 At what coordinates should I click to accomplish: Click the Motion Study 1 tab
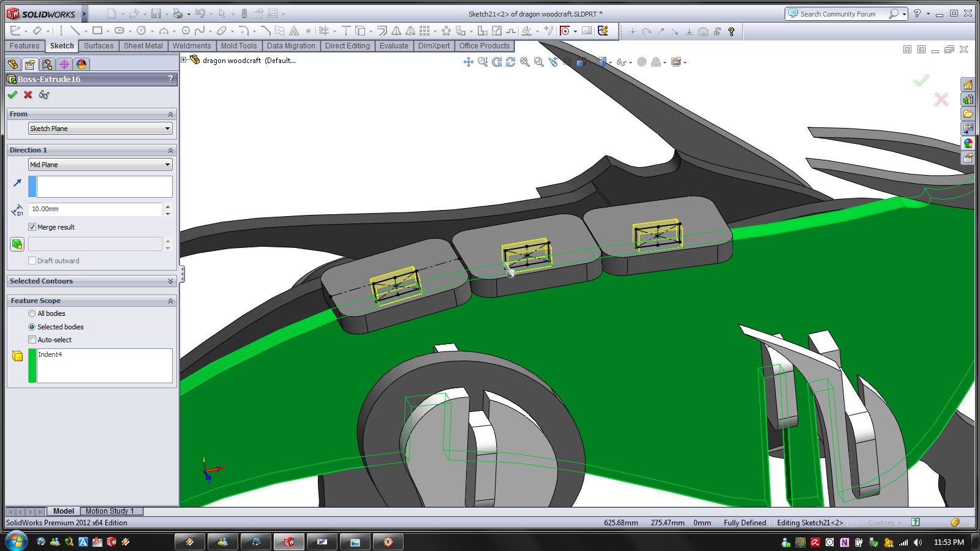coord(109,511)
